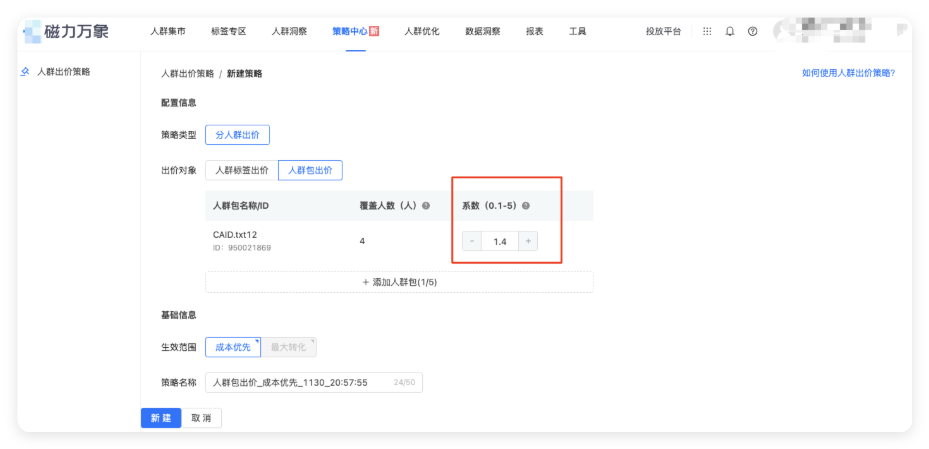
Task: Click coverage count value 4
Action: (362, 241)
